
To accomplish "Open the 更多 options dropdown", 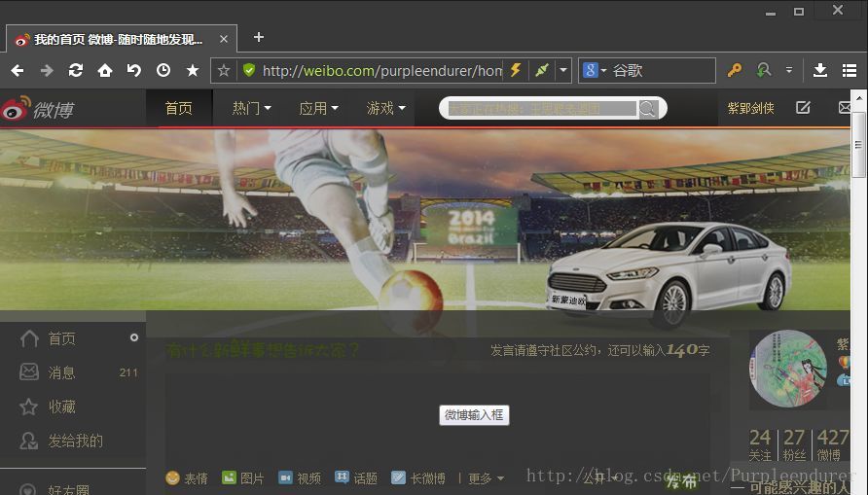I will coord(486,478).
